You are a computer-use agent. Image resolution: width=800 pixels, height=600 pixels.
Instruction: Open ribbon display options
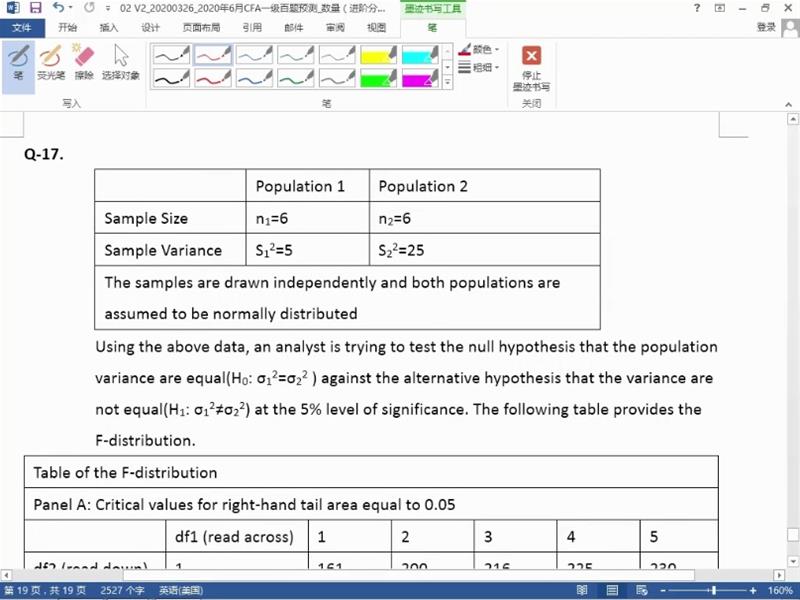[720, 8]
